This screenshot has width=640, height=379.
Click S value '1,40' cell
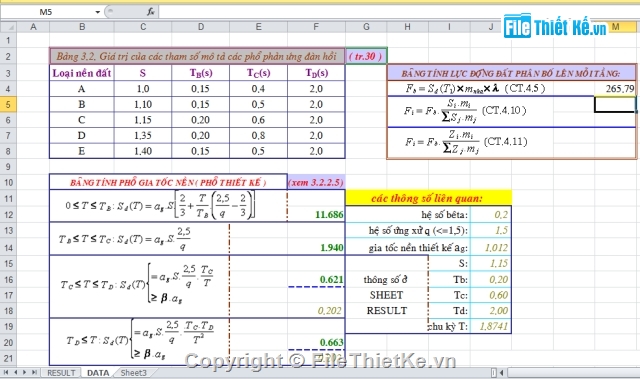pyautogui.click(x=143, y=151)
